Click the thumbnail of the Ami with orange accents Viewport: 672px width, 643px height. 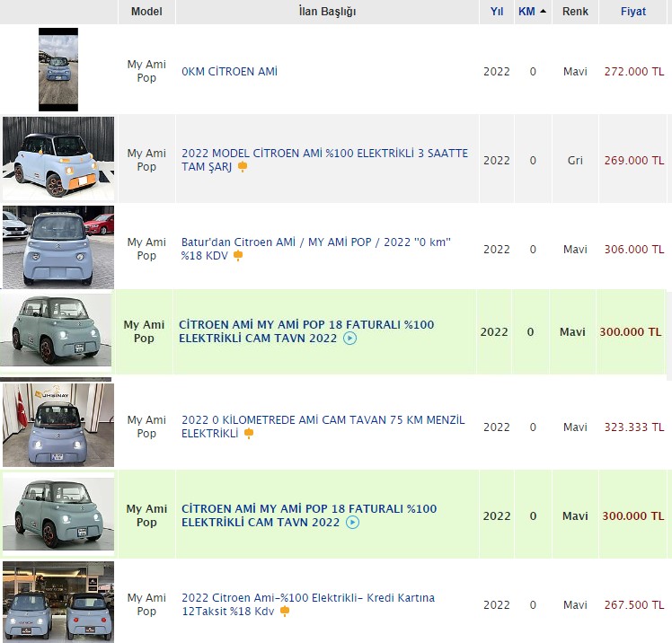[58, 158]
